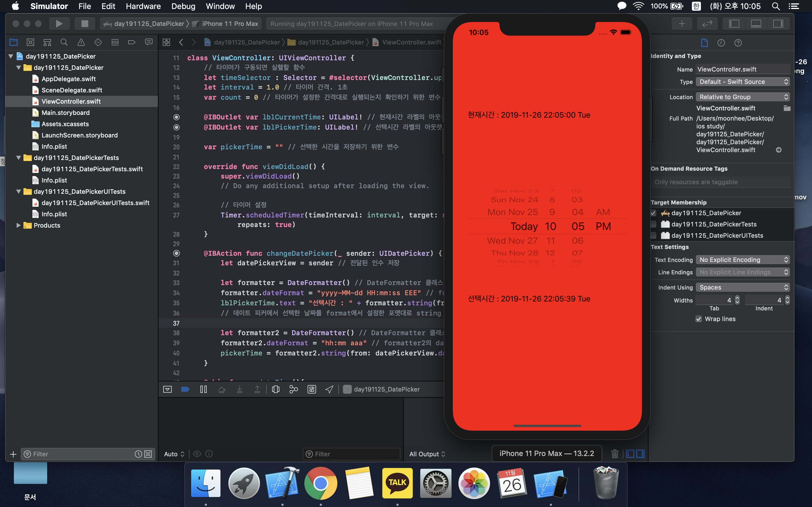Enable day191125_DatePickerUITests target membership checkbox
Screen dimensions: 812x507
[653, 235]
